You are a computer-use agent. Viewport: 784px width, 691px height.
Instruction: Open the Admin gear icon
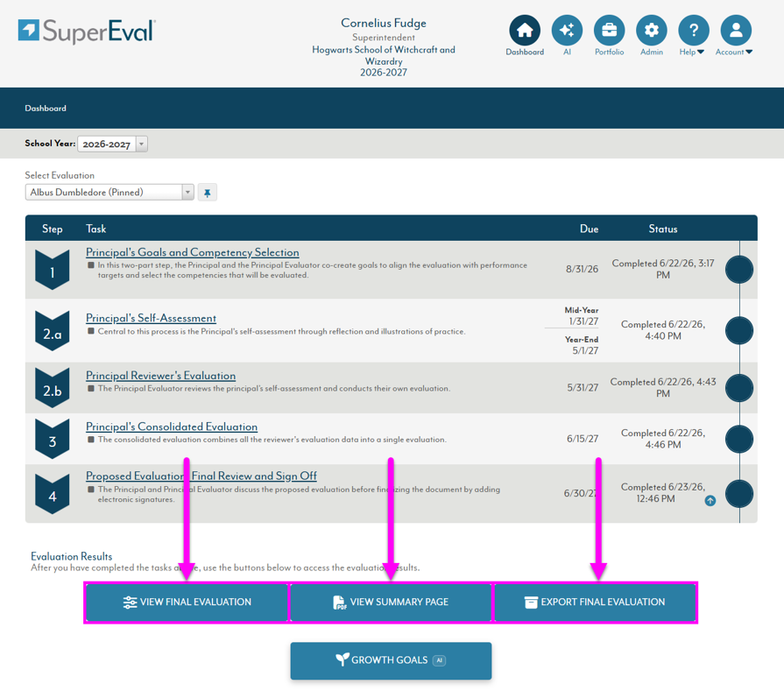coord(651,30)
